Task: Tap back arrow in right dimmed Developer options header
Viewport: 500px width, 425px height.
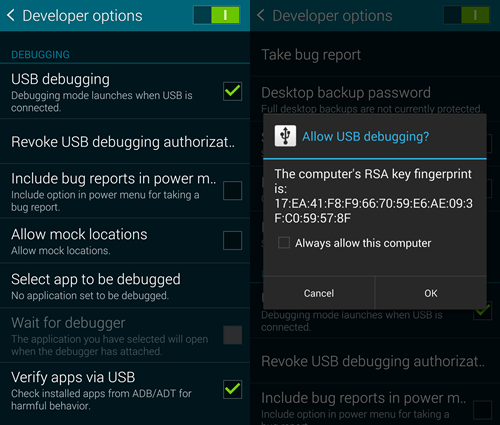Action: pyautogui.click(x=261, y=15)
